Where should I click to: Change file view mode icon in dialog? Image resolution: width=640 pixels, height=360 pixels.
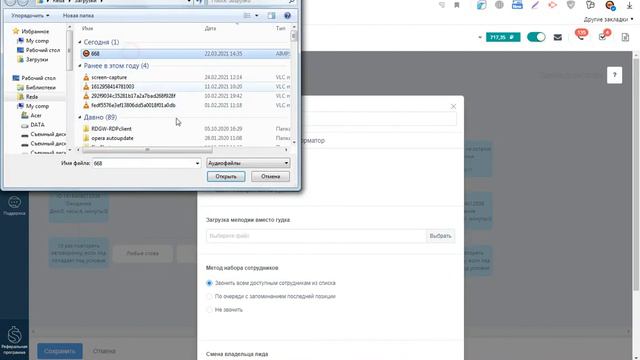(247, 16)
